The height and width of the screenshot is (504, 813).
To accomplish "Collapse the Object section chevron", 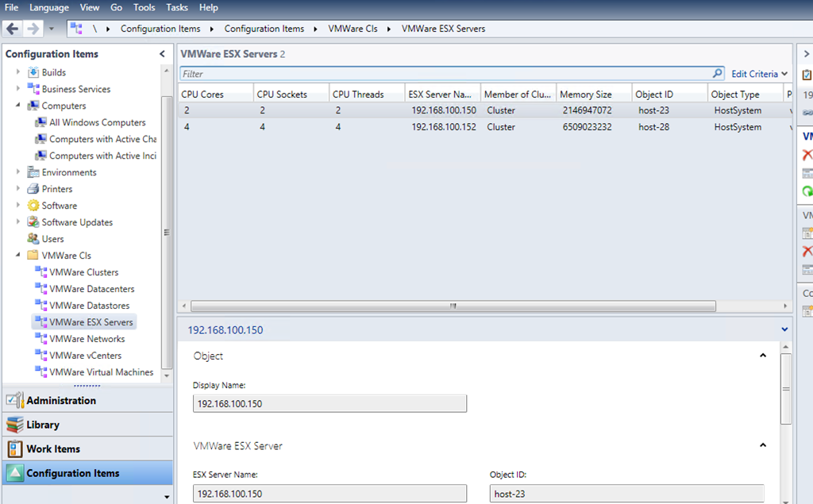I will tap(763, 356).
